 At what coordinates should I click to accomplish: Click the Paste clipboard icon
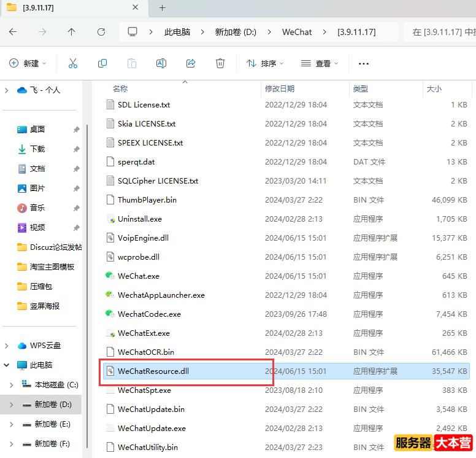click(x=132, y=63)
